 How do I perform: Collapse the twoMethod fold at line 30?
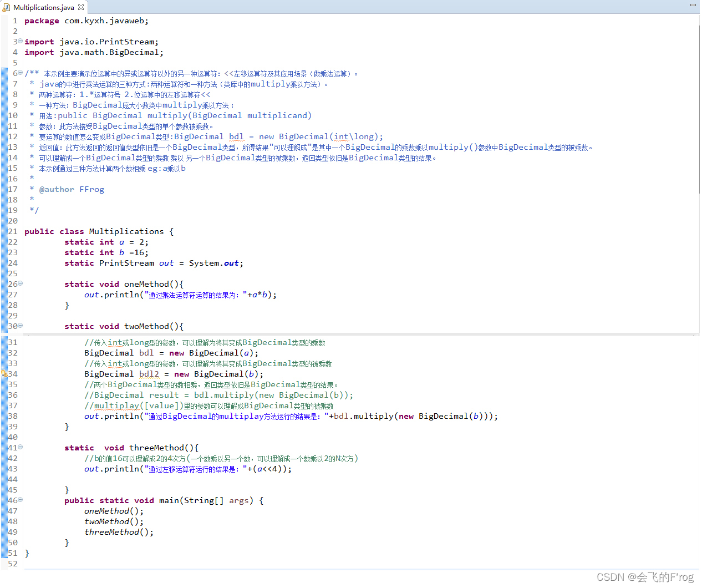21,326
